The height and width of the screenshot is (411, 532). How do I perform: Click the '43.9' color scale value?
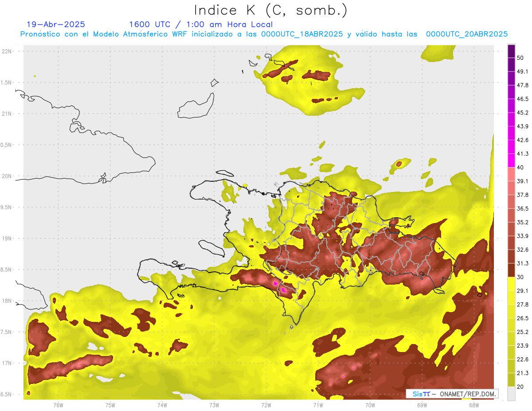click(523, 126)
